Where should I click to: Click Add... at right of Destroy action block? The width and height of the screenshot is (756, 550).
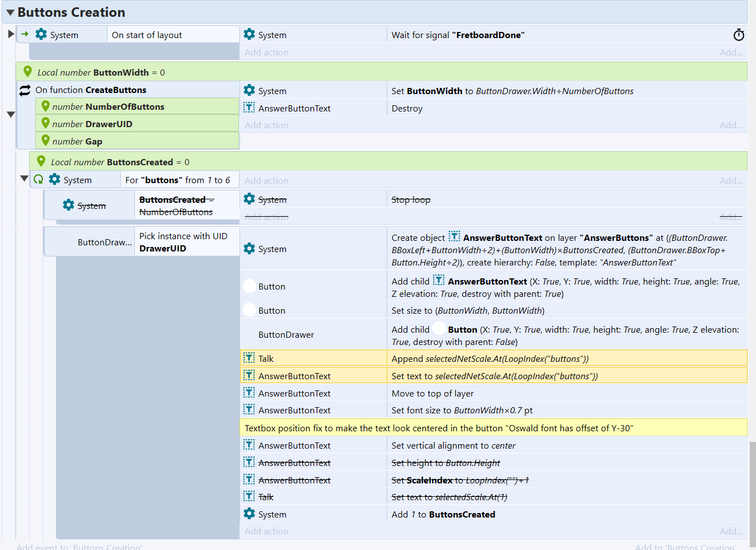point(731,125)
